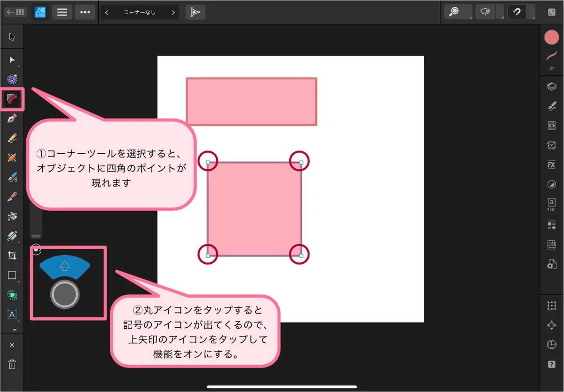Tap the square's top-right corner node
This screenshot has width=564, height=392.
click(x=301, y=162)
